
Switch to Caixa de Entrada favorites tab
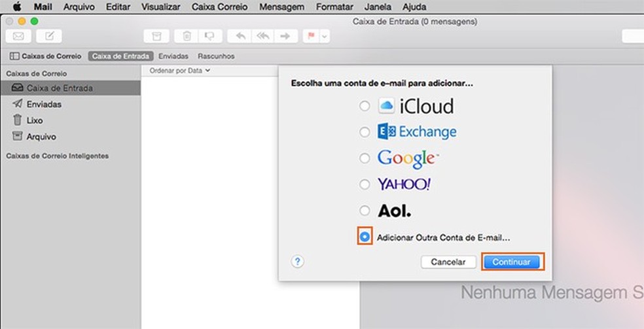(x=120, y=56)
